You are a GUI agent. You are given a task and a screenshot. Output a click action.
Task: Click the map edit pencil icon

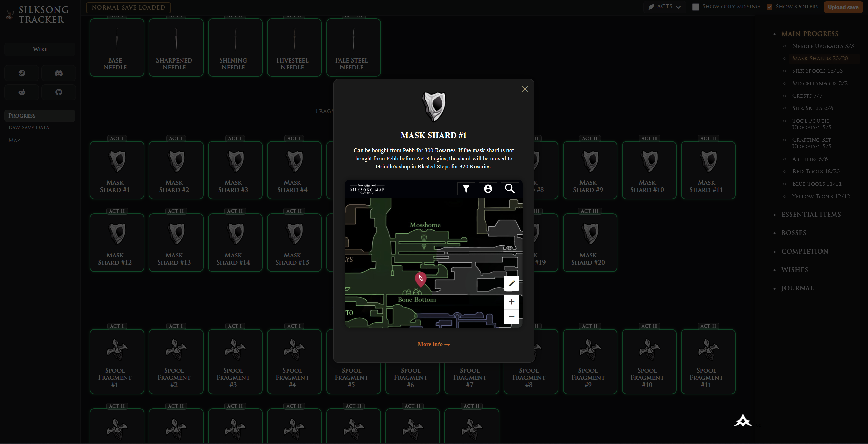coord(512,283)
